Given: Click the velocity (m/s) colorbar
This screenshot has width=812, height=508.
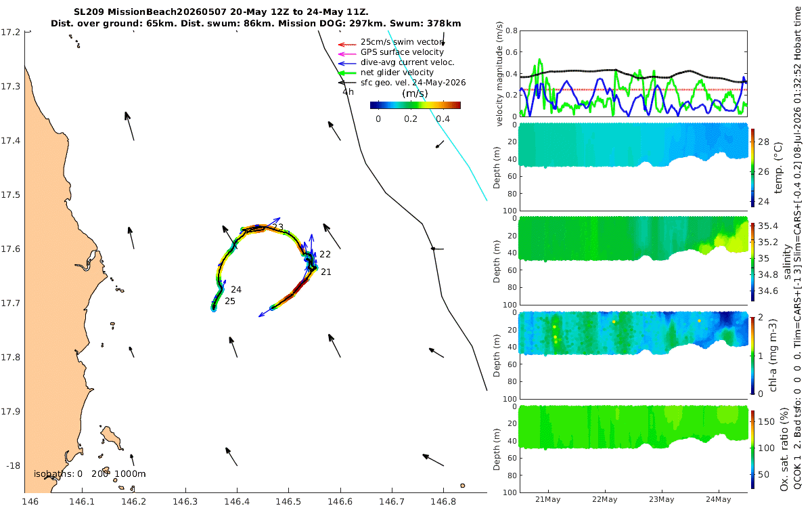Looking at the screenshot, I should [415, 105].
